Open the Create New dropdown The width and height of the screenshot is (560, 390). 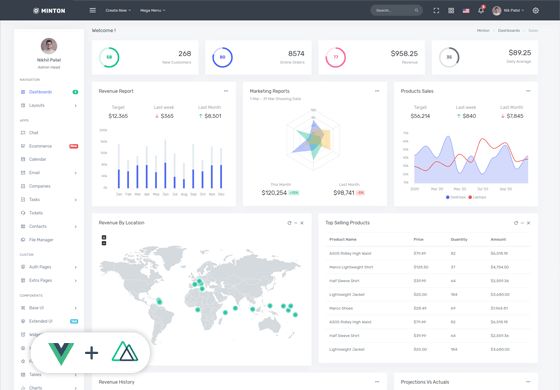pos(118,10)
